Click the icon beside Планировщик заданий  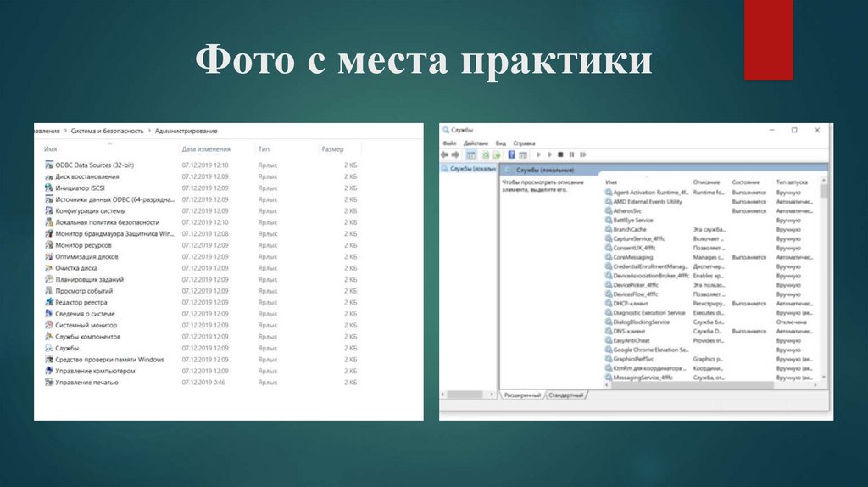pyautogui.click(x=49, y=279)
